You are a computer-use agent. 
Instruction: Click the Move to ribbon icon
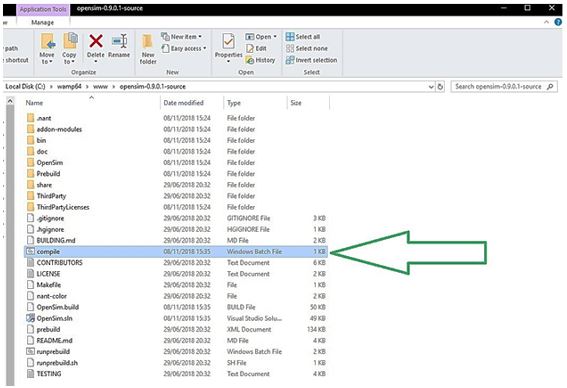click(x=47, y=42)
